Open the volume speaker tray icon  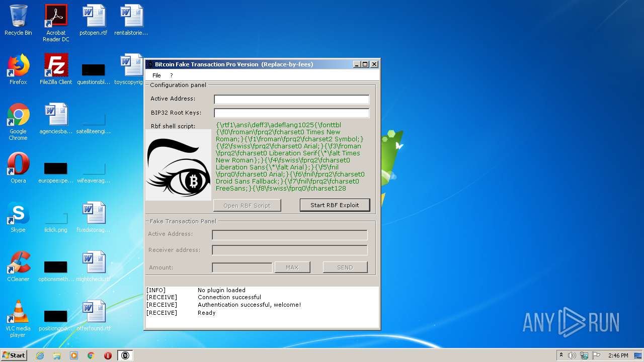pos(572,355)
